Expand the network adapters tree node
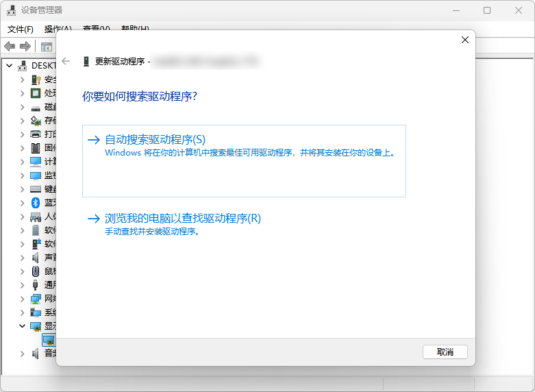535x392 pixels. coord(23,299)
